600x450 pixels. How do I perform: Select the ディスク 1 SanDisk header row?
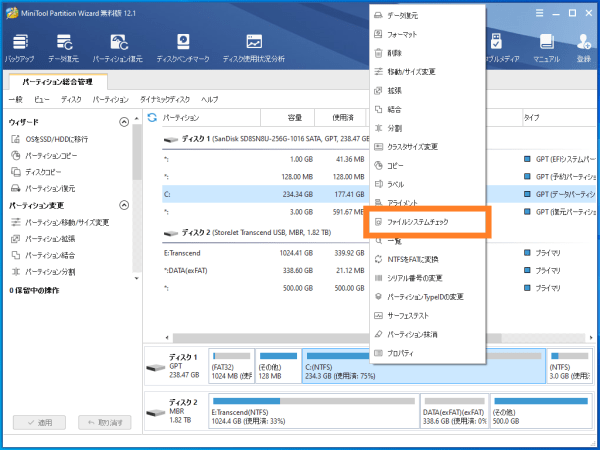[x=266, y=139]
